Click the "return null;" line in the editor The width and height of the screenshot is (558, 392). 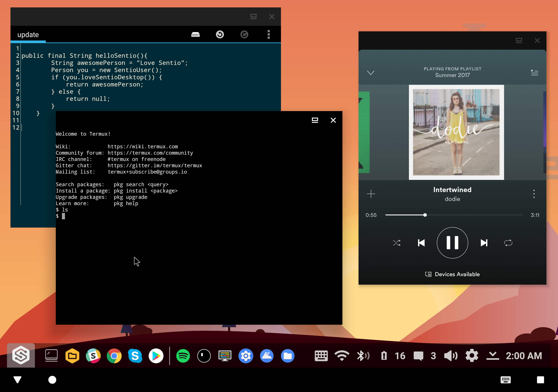click(x=88, y=99)
